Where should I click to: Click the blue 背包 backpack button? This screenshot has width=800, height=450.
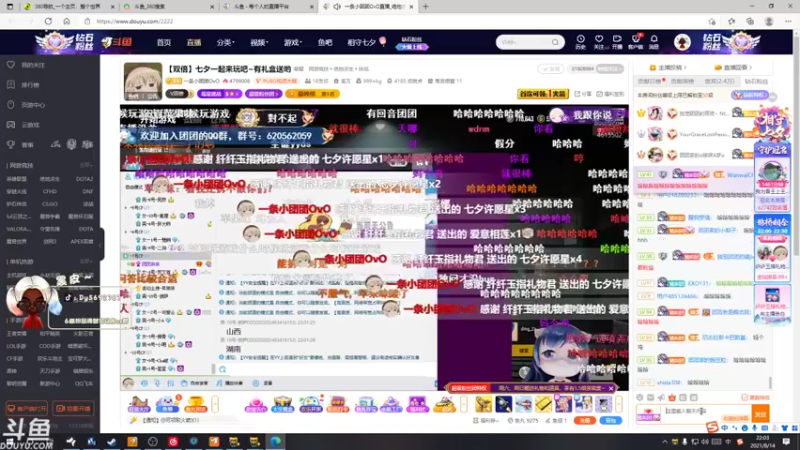click(611, 420)
